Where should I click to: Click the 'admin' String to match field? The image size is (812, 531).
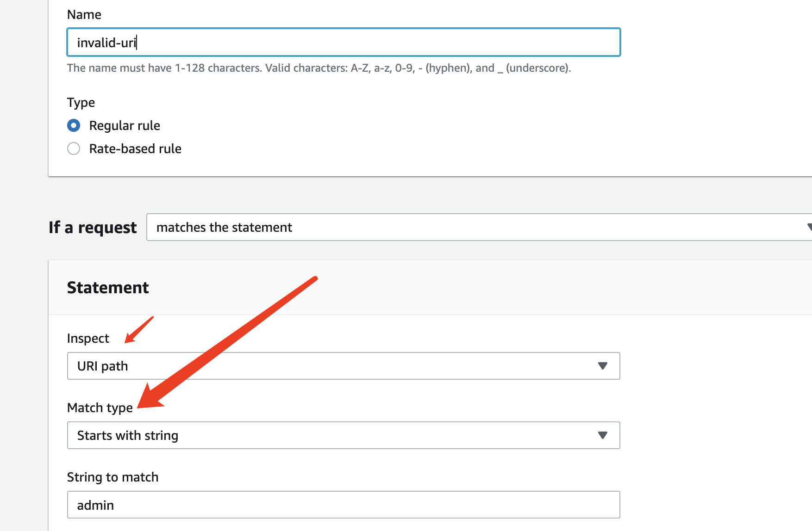click(x=344, y=505)
